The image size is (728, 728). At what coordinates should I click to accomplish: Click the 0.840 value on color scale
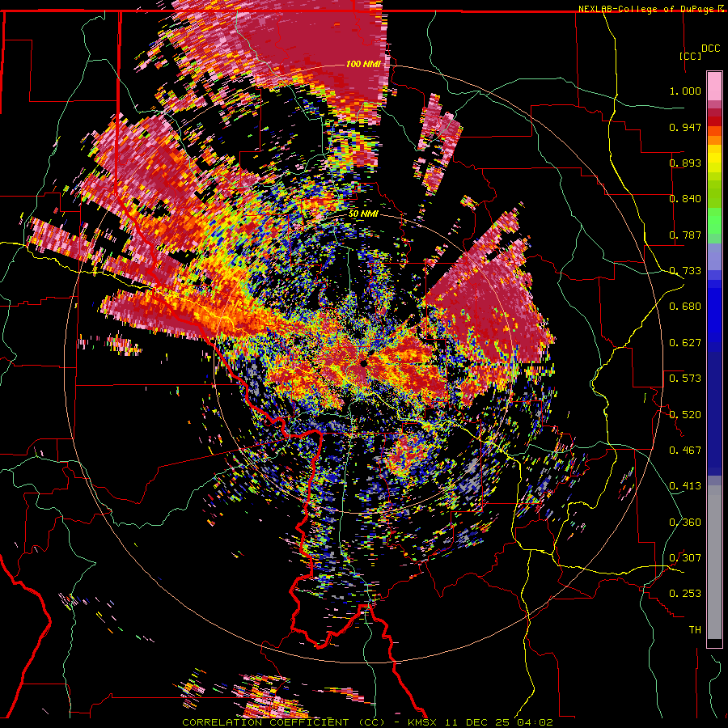[x=685, y=198]
